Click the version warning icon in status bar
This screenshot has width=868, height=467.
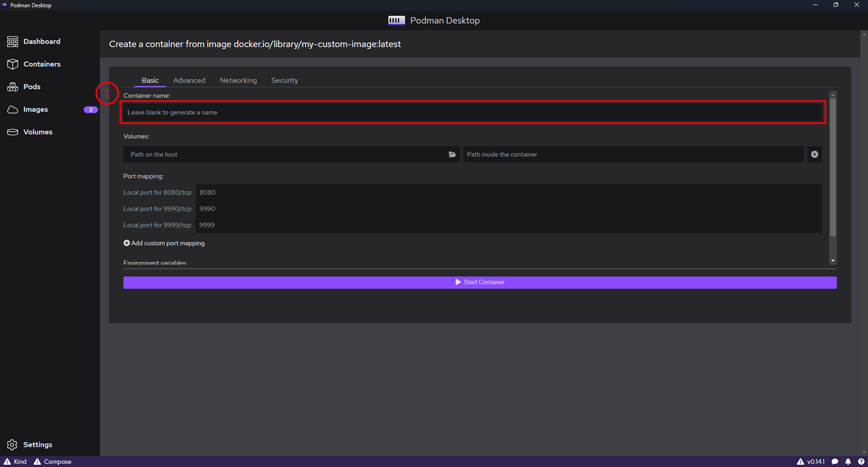[801, 462]
